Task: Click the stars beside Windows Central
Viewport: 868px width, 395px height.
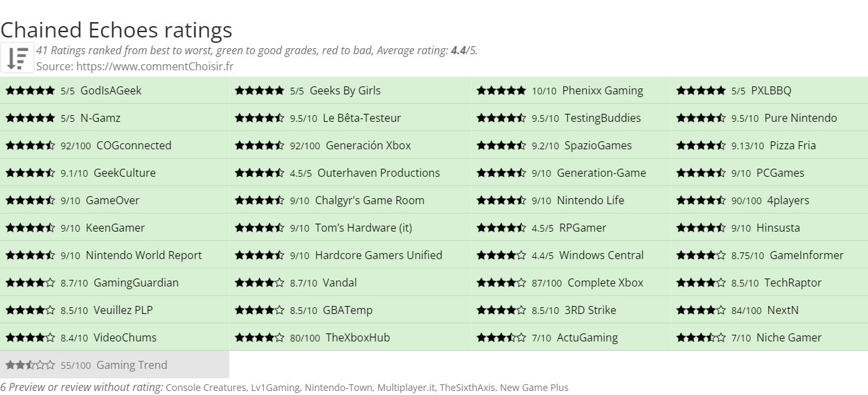Action: pos(502,255)
